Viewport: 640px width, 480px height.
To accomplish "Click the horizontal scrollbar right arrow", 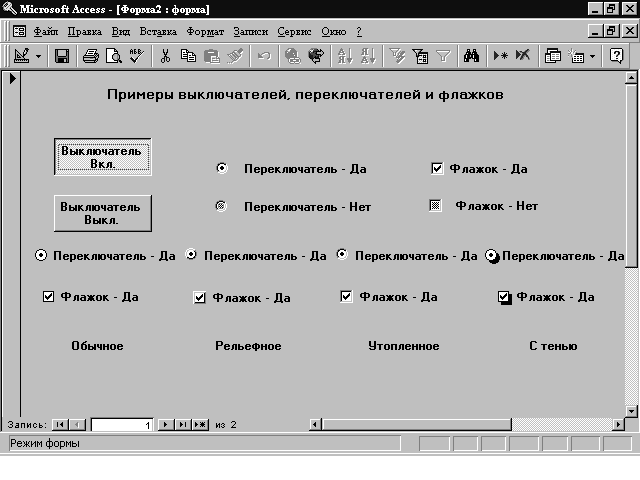I will [618, 424].
